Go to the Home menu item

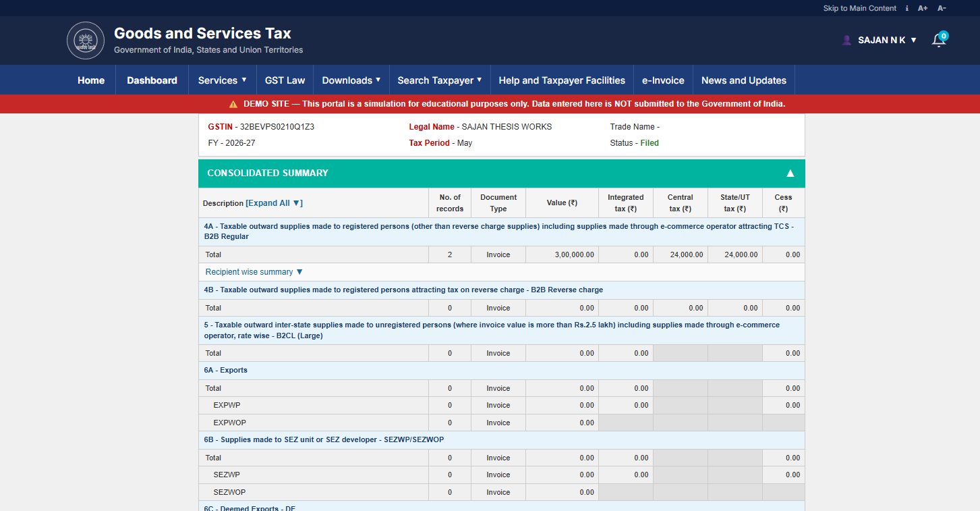[x=91, y=80]
